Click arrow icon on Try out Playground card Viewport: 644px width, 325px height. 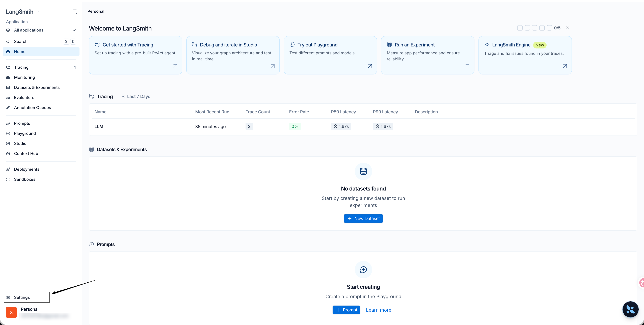click(x=370, y=66)
